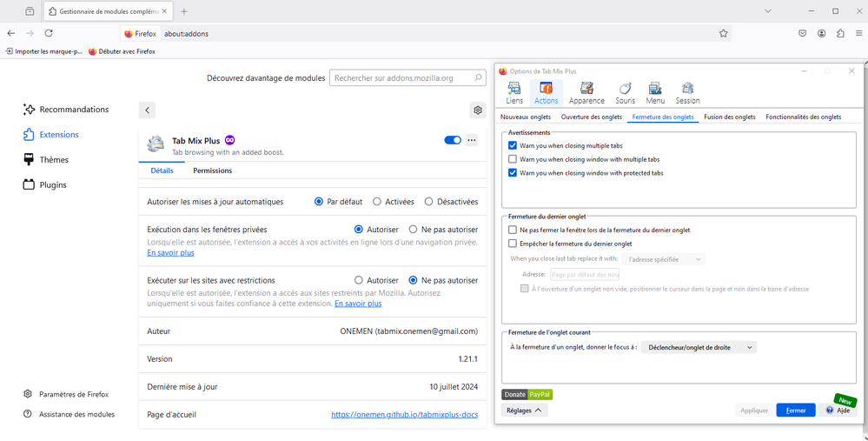Select Désactivées for automatic updates
Screen dimensions: 868x441
coord(429,202)
